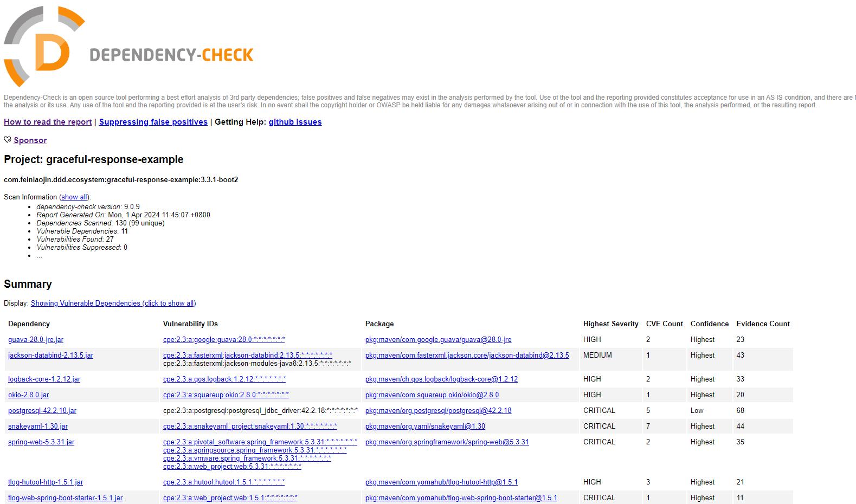Sort by Confidence column header
This screenshot has height=504, width=856.
click(710, 324)
